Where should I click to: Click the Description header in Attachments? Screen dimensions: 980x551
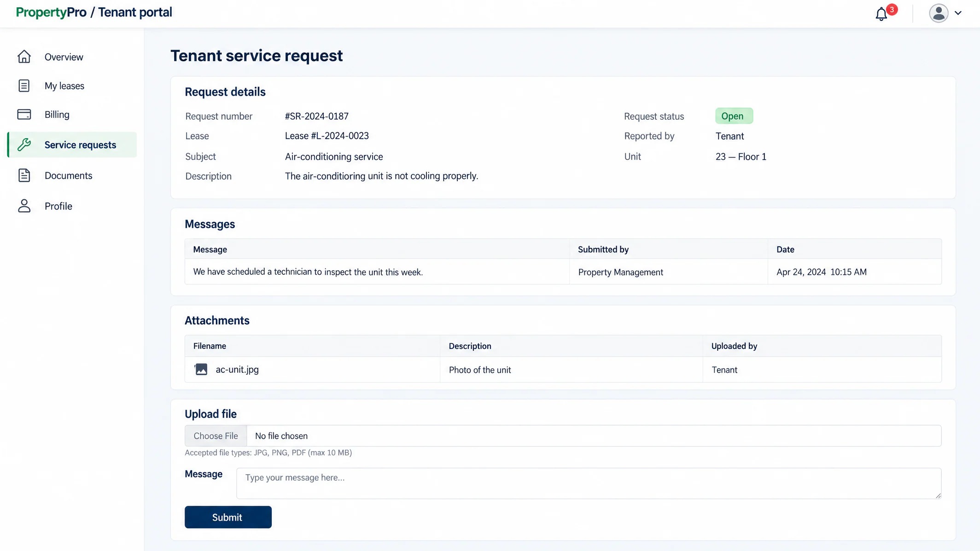(470, 346)
